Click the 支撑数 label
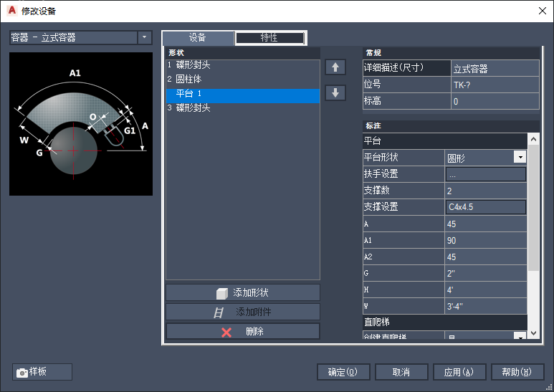Screen dimensions: 554x392 377,191
